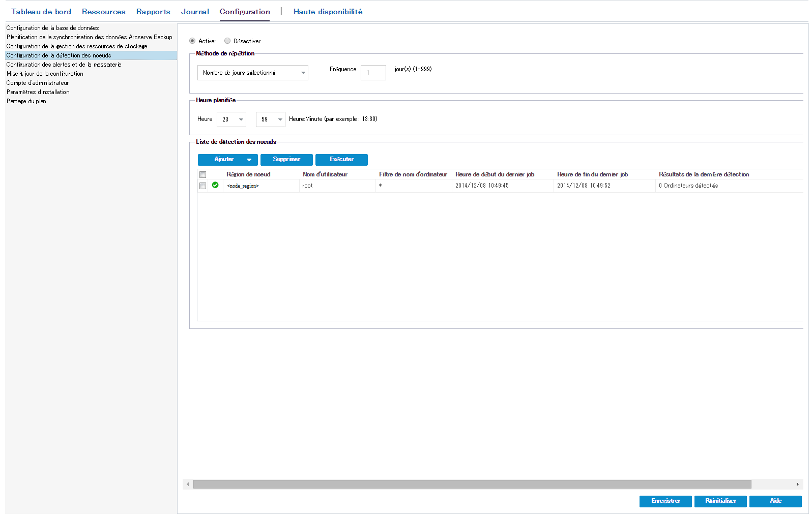Click the horizontal scrollbar thumb
The image size is (812, 516).
472,484
